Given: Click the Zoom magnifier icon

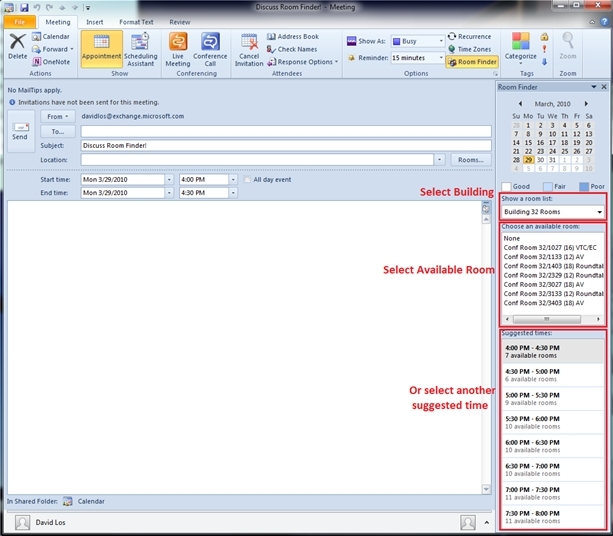Looking at the screenshot, I should click(568, 40).
